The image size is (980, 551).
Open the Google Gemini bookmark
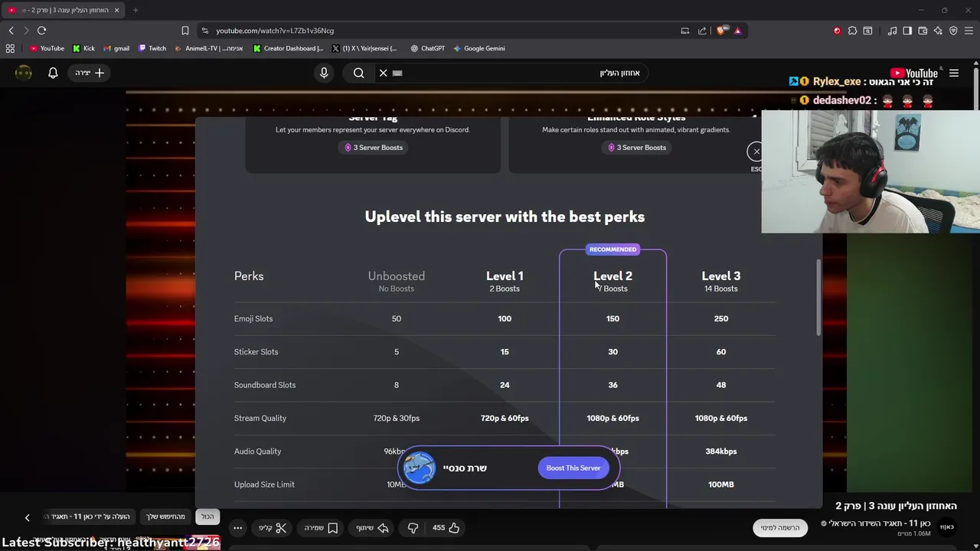click(x=479, y=48)
